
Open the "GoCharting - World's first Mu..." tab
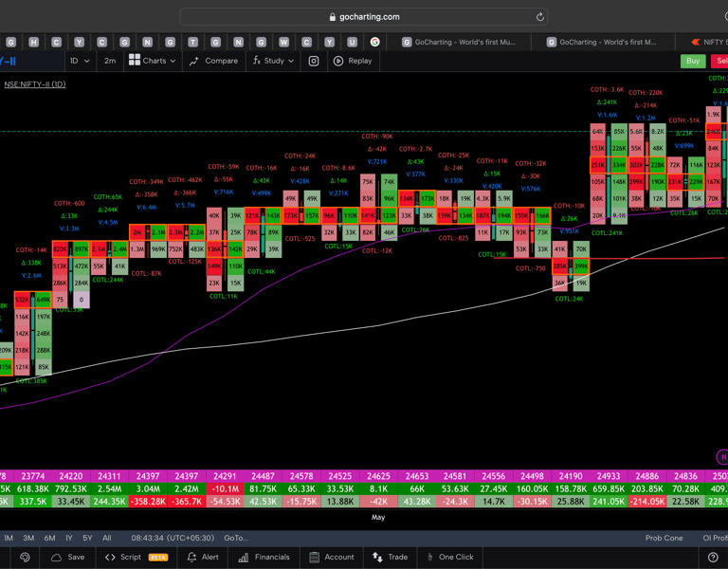click(459, 42)
